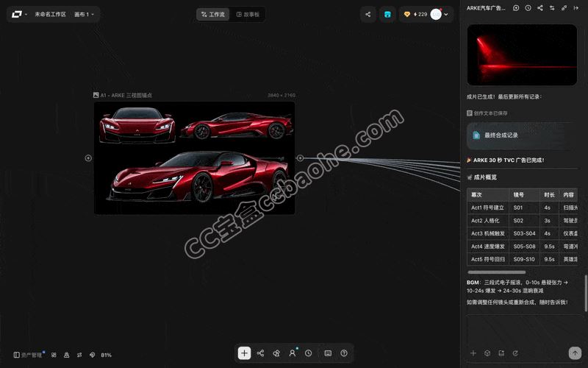The height and width of the screenshot is (368, 588).
Task: Click the 镜号 column header
Action: point(524,195)
